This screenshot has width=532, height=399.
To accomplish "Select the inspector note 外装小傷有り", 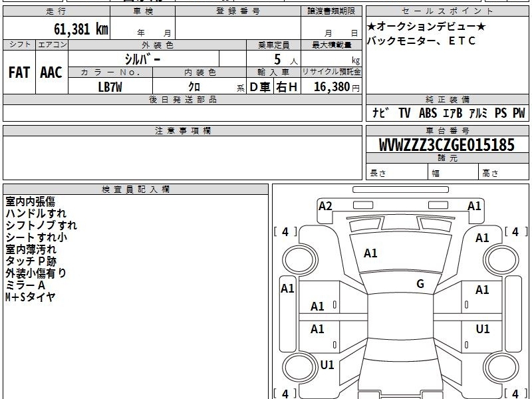I will coord(36,273).
